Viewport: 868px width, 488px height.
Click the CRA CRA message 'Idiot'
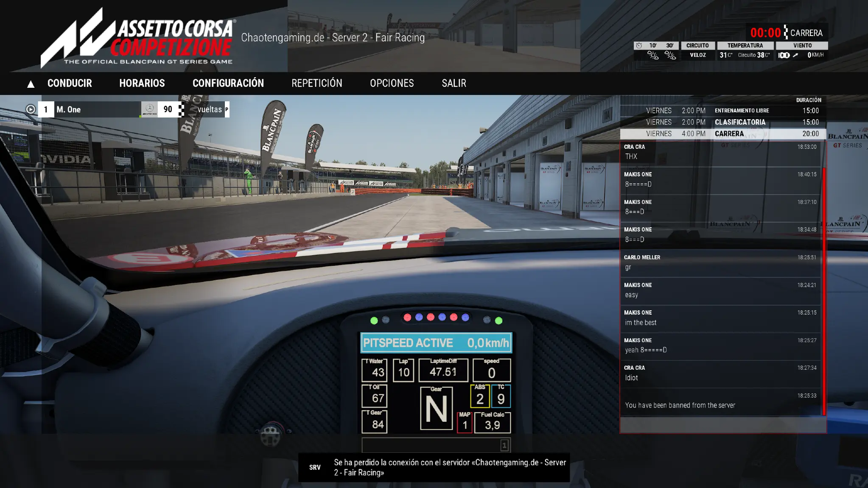[720, 374]
